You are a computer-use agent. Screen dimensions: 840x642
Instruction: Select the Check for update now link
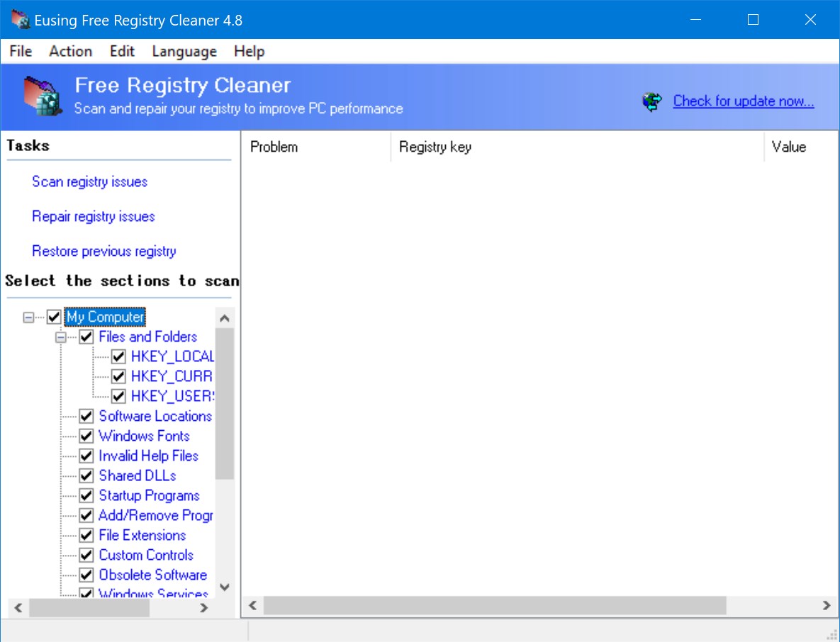[743, 101]
